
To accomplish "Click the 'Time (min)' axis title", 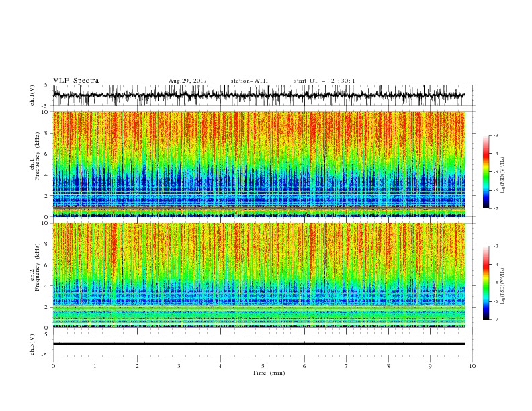I will [269, 373].
